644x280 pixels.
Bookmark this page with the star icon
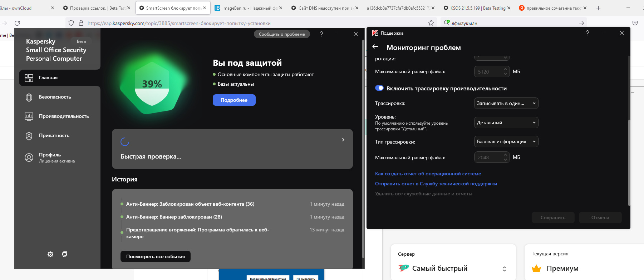431,23
